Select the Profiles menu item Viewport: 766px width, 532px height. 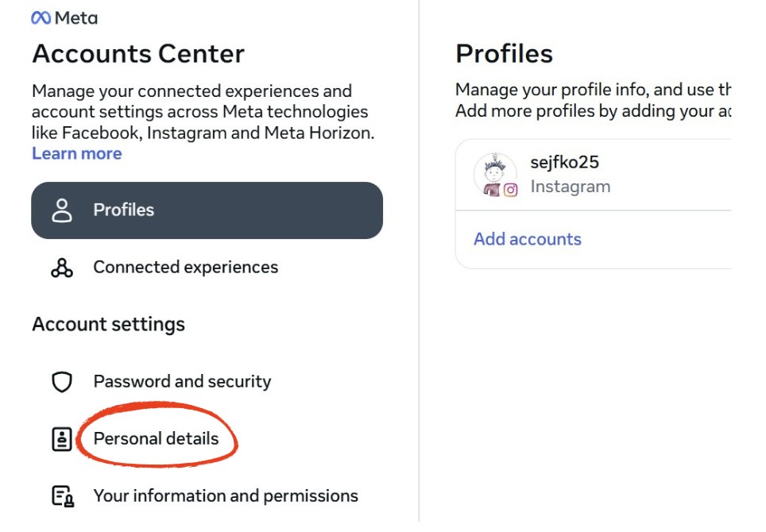tap(207, 210)
